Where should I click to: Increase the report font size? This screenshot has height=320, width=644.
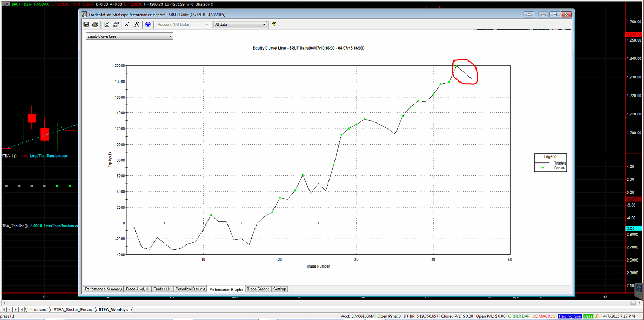pos(137,24)
